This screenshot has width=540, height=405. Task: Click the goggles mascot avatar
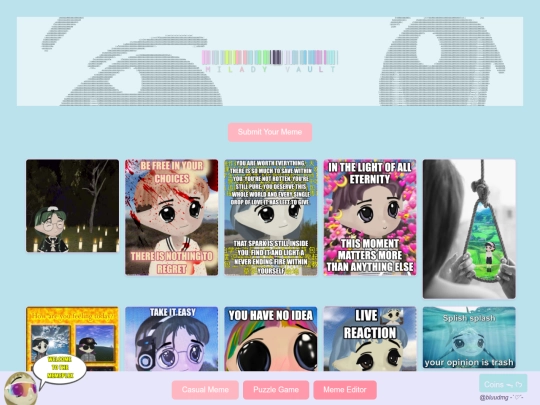click(x=20, y=389)
